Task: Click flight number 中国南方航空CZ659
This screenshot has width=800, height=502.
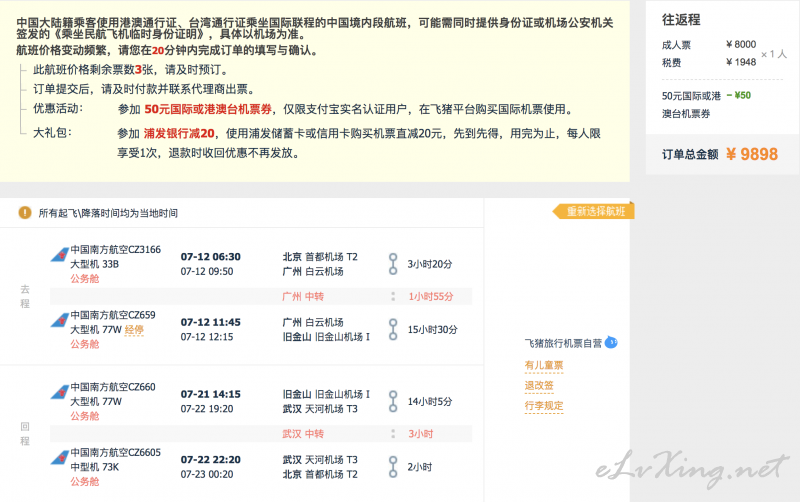Action: 113,315
